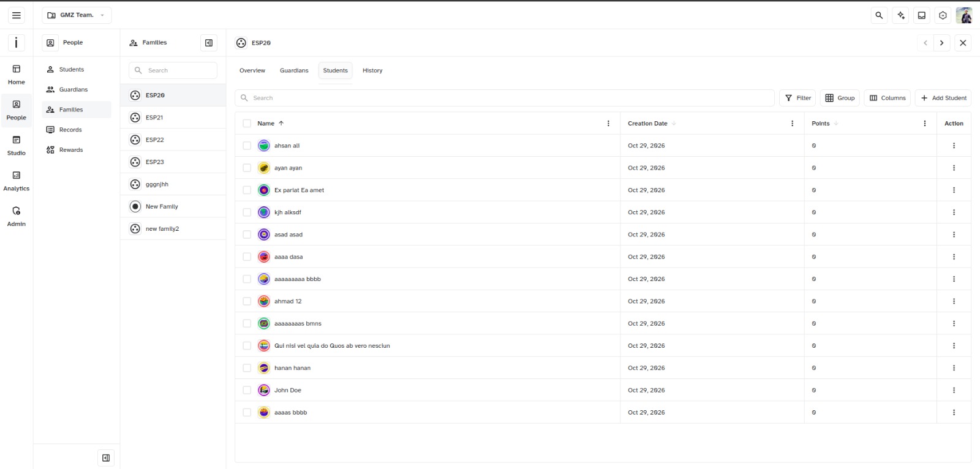Check the box for aaaas bbbb

pos(247,412)
